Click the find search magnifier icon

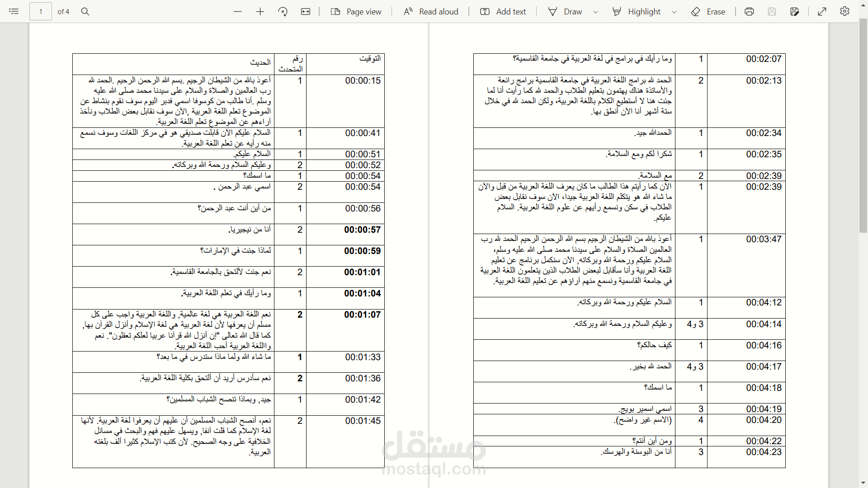(85, 11)
